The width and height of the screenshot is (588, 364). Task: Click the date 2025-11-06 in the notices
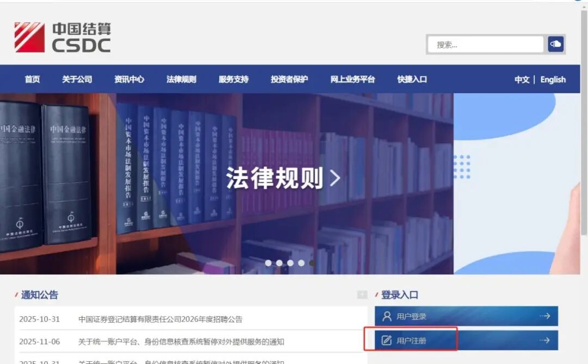(x=39, y=342)
